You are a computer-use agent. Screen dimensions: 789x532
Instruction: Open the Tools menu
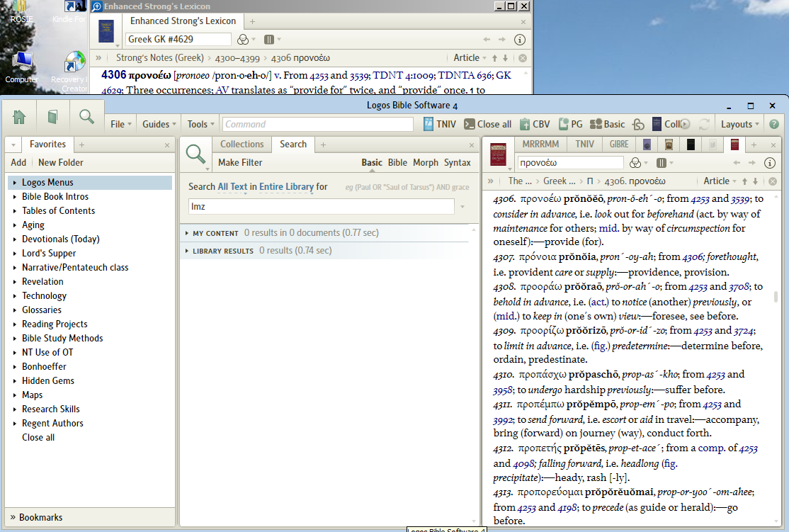point(200,124)
